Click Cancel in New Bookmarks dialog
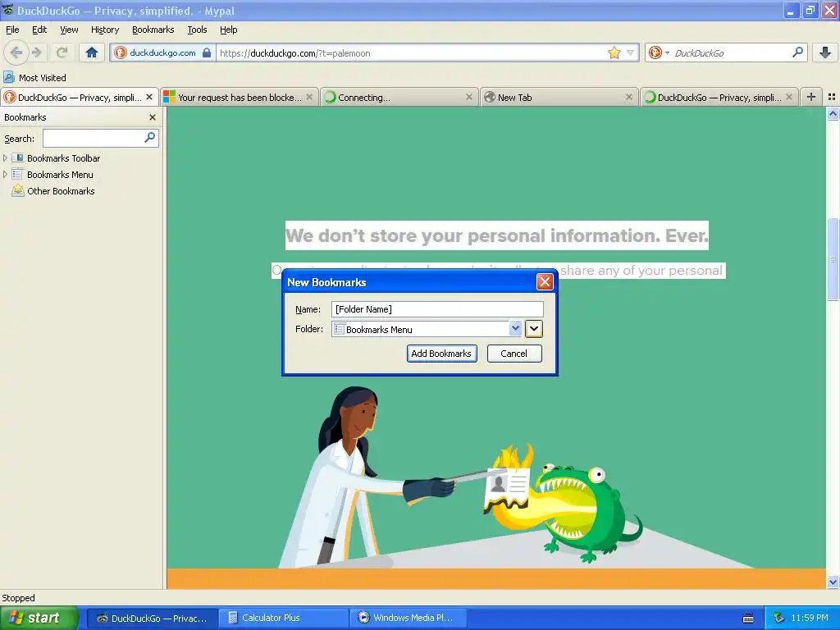This screenshot has height=630, width=840. point(514,354)
